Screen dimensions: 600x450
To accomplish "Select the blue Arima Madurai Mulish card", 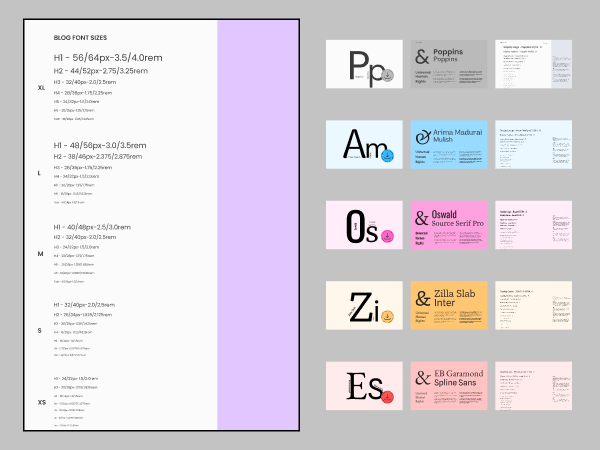I will tap(449, 145).
